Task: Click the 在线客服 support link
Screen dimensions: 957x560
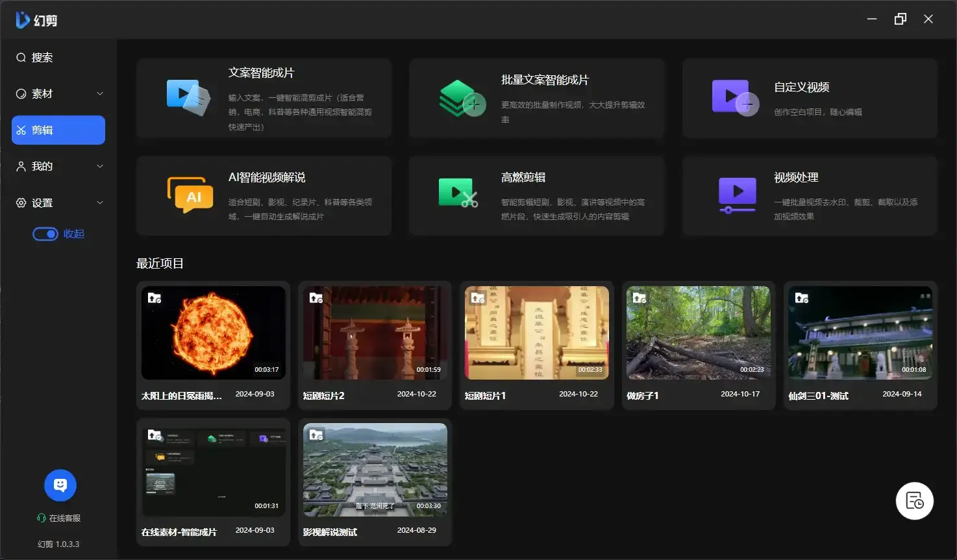Action: coord(60,518)
